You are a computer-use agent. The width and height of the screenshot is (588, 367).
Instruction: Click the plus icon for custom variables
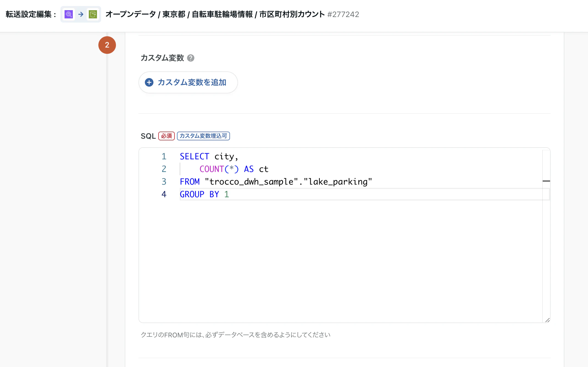pos(149,82)
